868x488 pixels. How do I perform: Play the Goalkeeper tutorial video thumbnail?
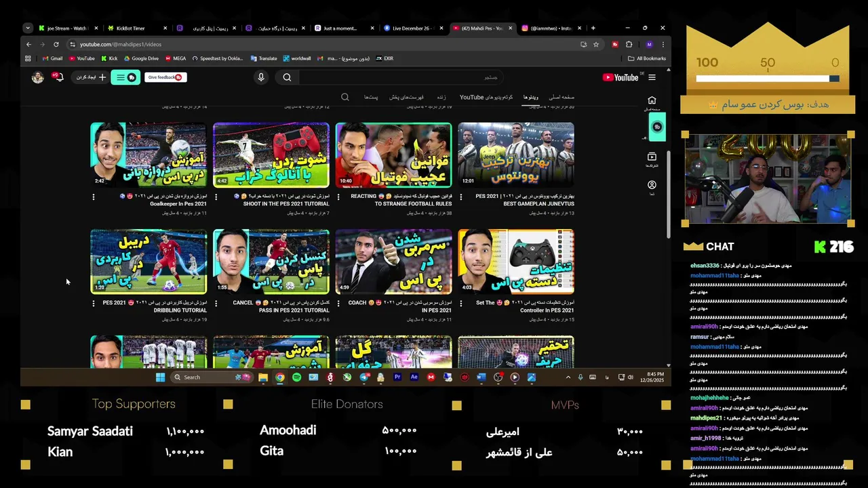149,155
